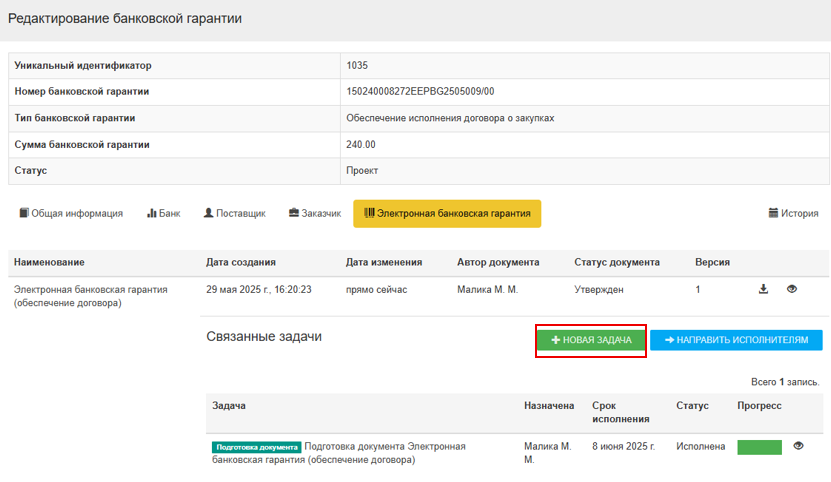Click the Подготовка документа green label
Viewport: 831px width, 482px height.
[x=256, y=447]
